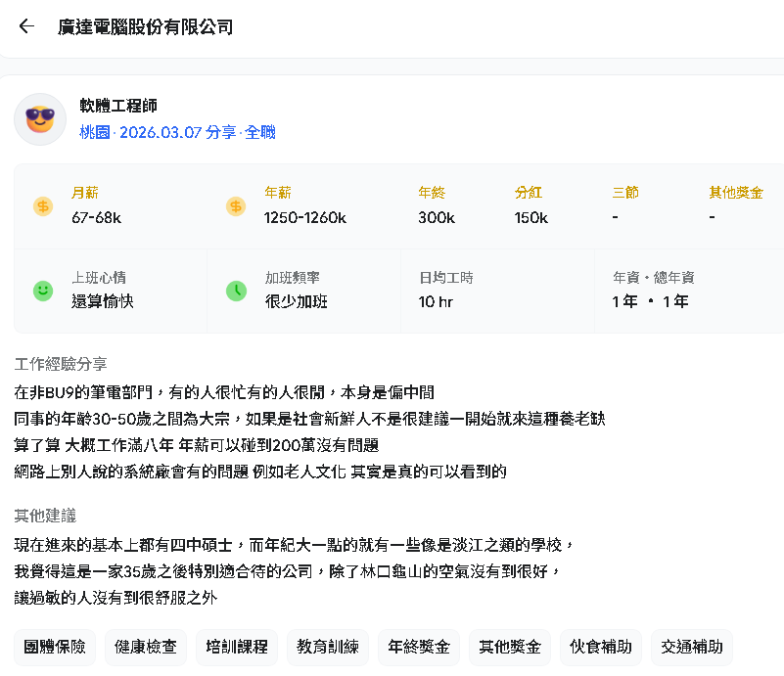This screenshot has height=676, width=784.
Task: Click the 年終 label
Action: [432, 193]
